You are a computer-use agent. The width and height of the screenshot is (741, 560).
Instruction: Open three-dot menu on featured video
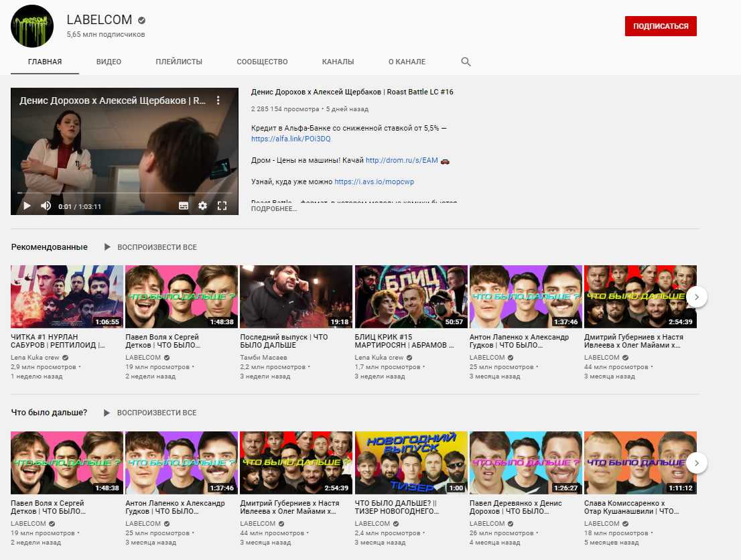[218, 100]
